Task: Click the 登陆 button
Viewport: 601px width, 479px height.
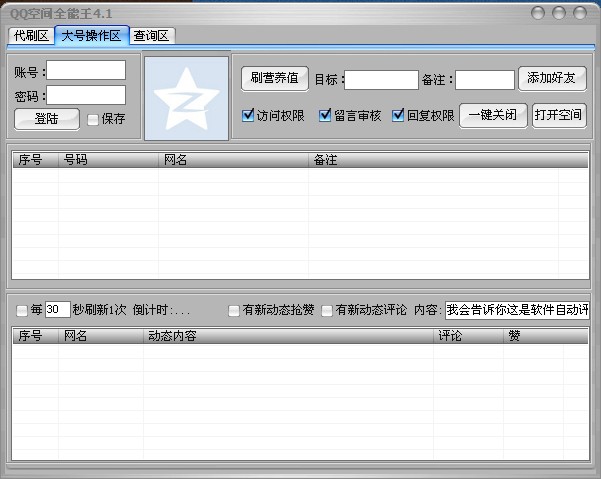Action: (47, 119)
